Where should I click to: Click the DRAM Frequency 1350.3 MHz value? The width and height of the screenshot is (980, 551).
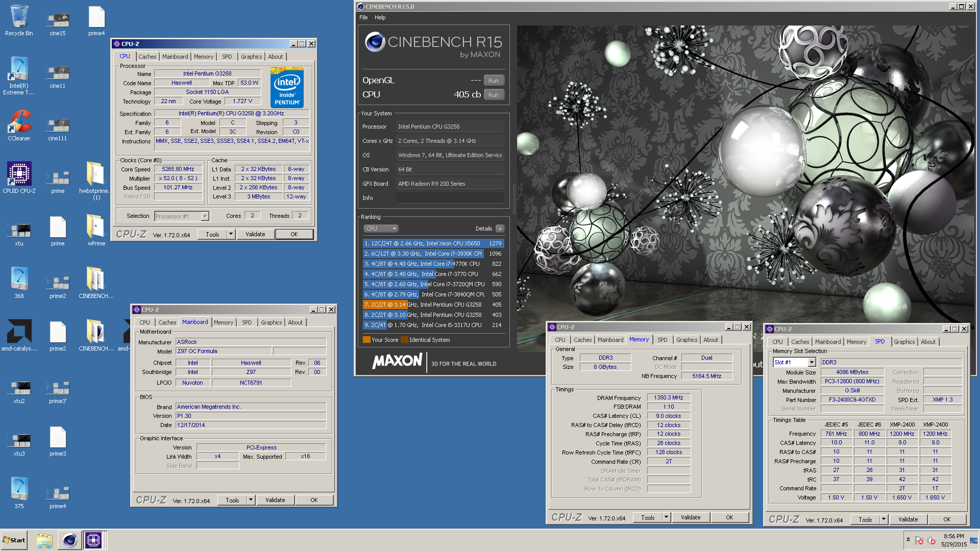tap(669, 397)
